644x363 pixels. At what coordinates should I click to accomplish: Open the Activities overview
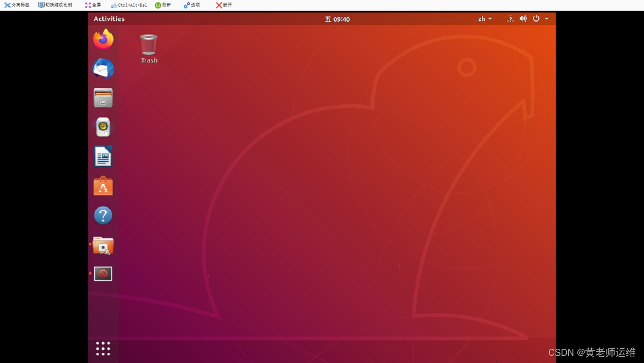tap(109, 19)
